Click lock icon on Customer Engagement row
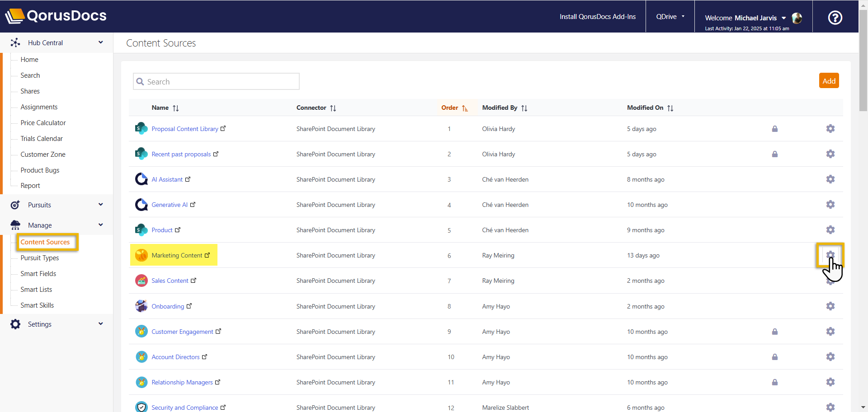Image resolution: width=868 pixels, height=412 pixels. [774, 332]
